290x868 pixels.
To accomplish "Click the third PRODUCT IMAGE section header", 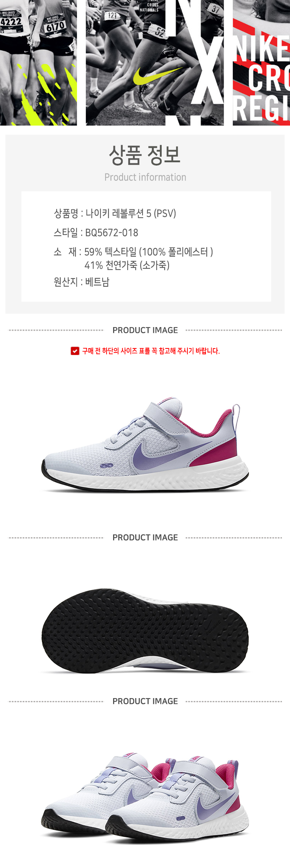I will 145,701.
